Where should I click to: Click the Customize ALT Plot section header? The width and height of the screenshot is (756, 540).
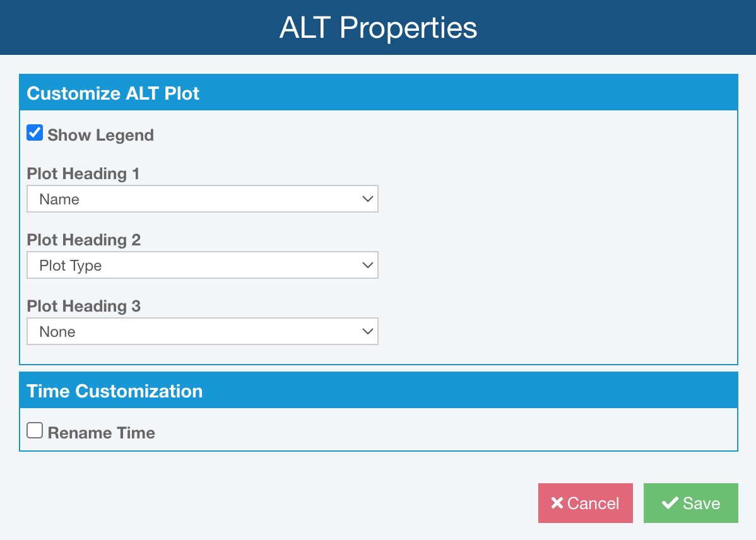click(113, 93)
